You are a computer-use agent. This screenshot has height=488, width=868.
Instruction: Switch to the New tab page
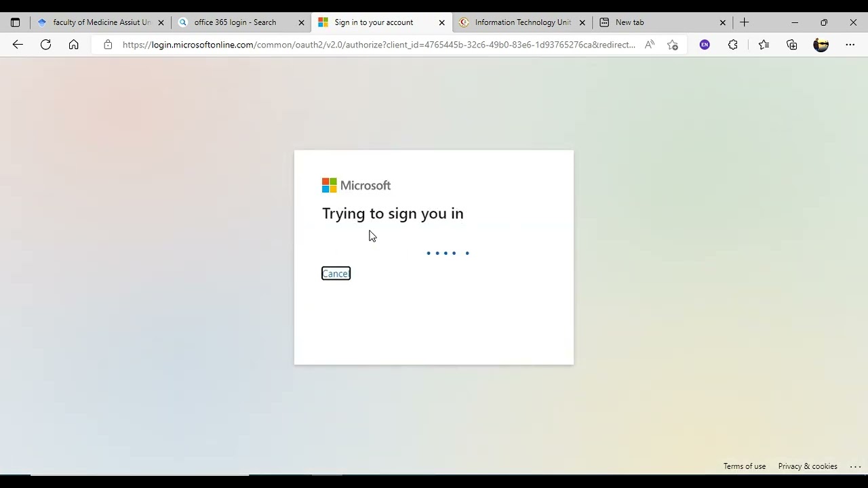pyautogui.click(x=663, y=22)
